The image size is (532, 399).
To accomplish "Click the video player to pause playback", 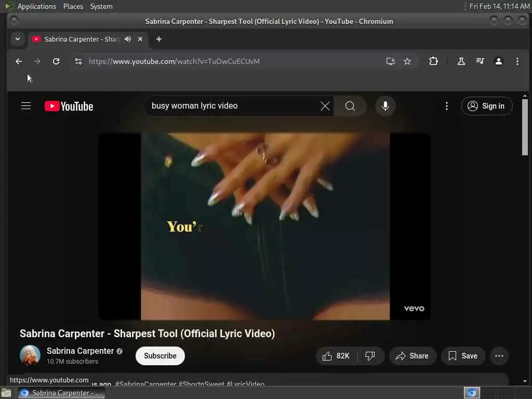I will 264,227.
